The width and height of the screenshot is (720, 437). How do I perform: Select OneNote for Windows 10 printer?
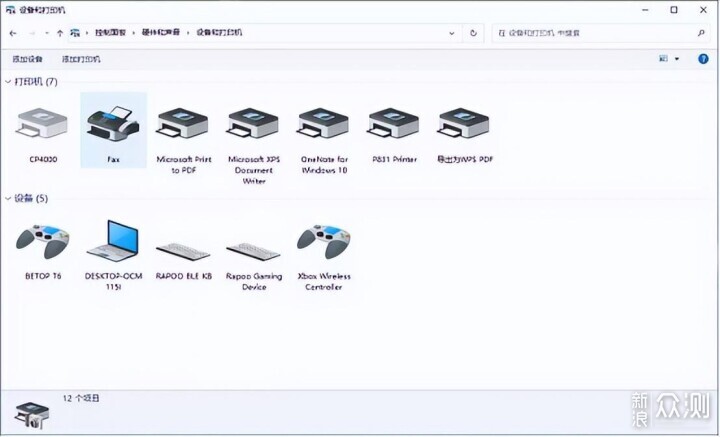click(x=324, y=123)
